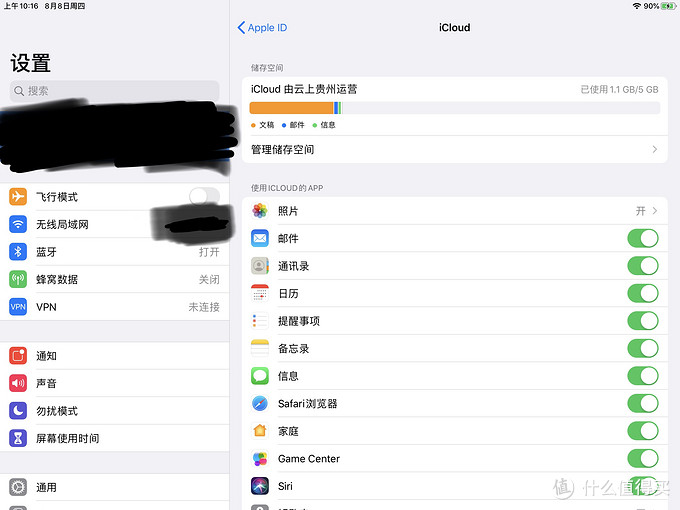Screen dimensions: 680x510
Task: Toggle the Game Center iCloud switch
Action: pos(643,458)
